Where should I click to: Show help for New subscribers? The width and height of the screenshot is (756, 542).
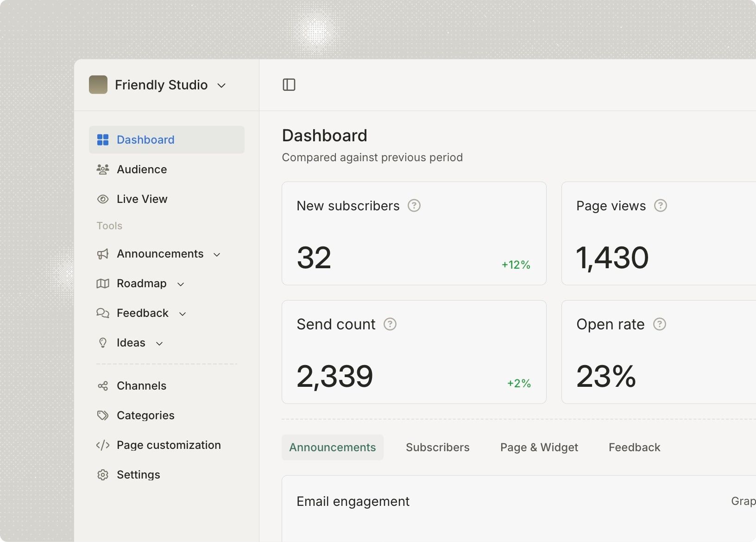pos(414,206)
